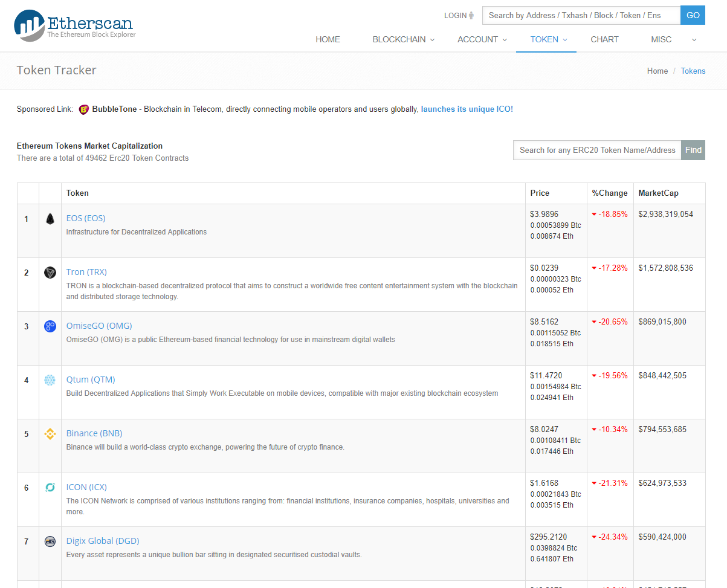Screen dimensions: 727x588
Task: Click the Tokens breadcrumb link
Action: 693,71
